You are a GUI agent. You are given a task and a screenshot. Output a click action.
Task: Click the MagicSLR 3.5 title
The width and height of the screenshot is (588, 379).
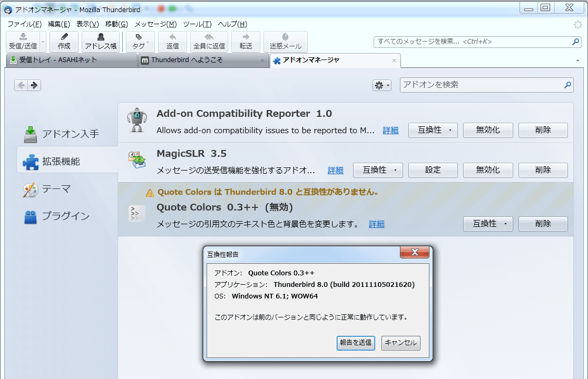(x=192, y=154)
